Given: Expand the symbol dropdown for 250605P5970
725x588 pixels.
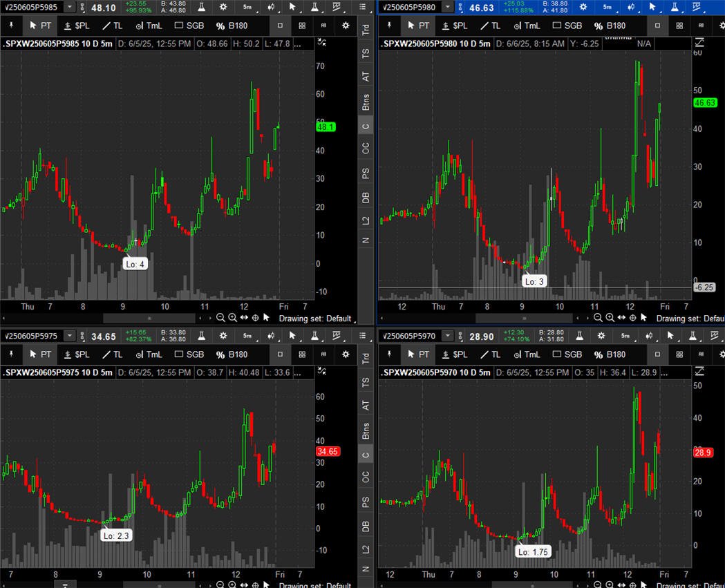Looking at the screenshot, I should click(x=448, y=336).
